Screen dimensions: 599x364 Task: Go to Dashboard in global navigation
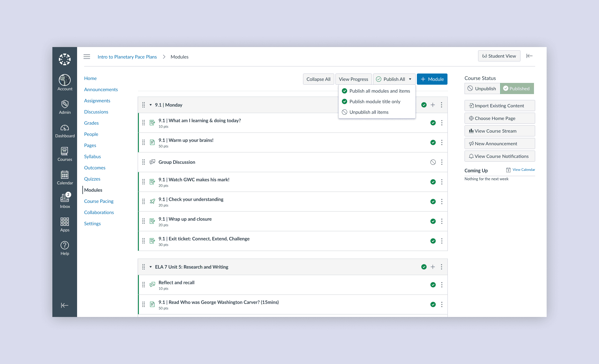click(65, 131)
